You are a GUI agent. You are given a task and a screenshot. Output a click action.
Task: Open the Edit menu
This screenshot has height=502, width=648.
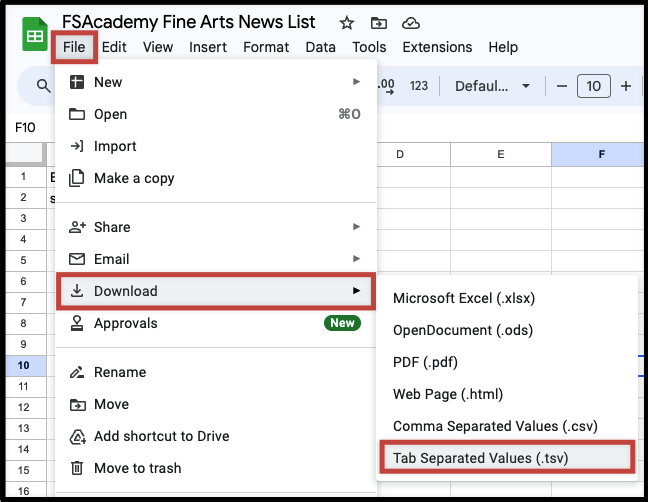[x=114, y=47]
